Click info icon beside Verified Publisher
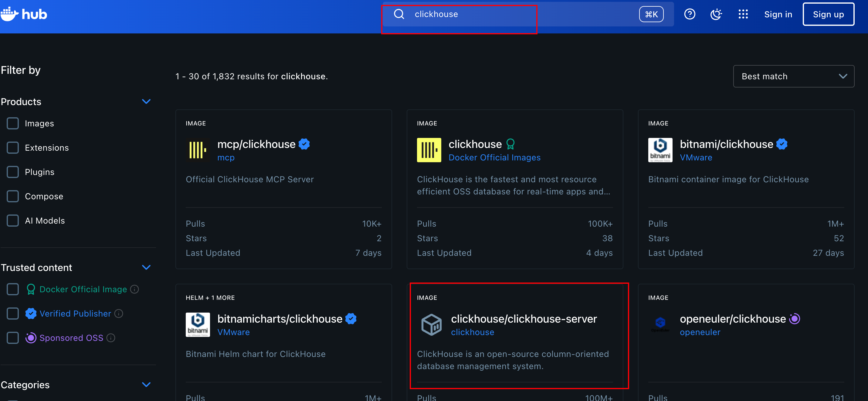Image resolution: width=868 pixels, height=401 pixels. click(119, 313)
